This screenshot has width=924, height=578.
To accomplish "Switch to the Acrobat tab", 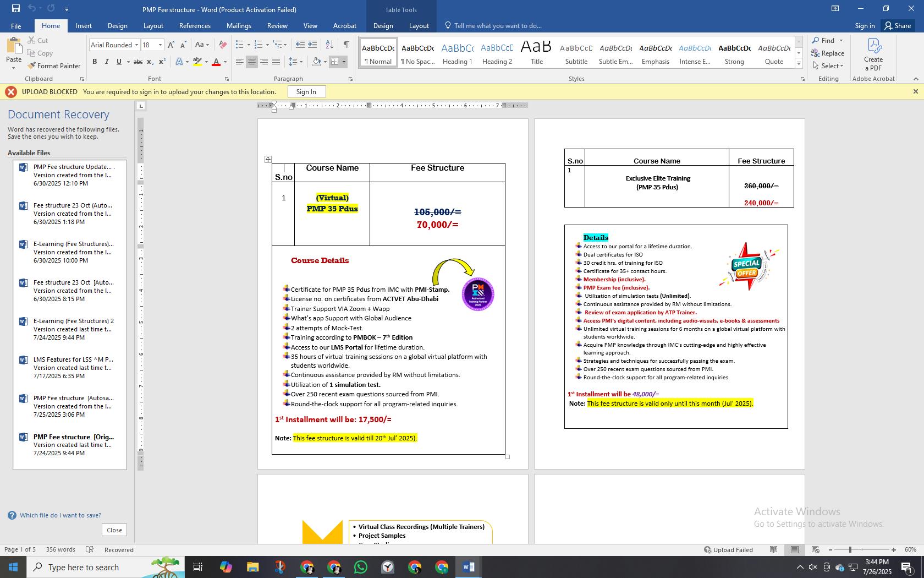I will pos(345,25).
